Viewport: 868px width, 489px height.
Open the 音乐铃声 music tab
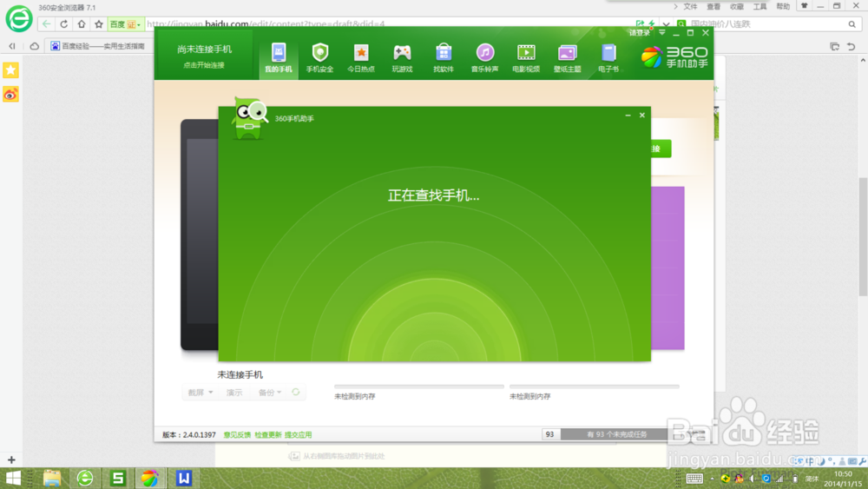point(485,57)
